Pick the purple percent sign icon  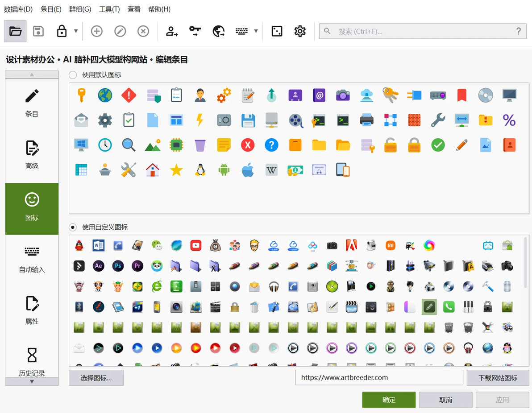(x=509, y=120)
